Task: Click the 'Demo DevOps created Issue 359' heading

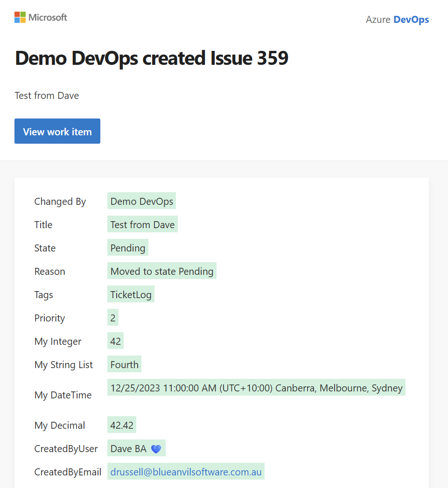Action: point(152,58)
